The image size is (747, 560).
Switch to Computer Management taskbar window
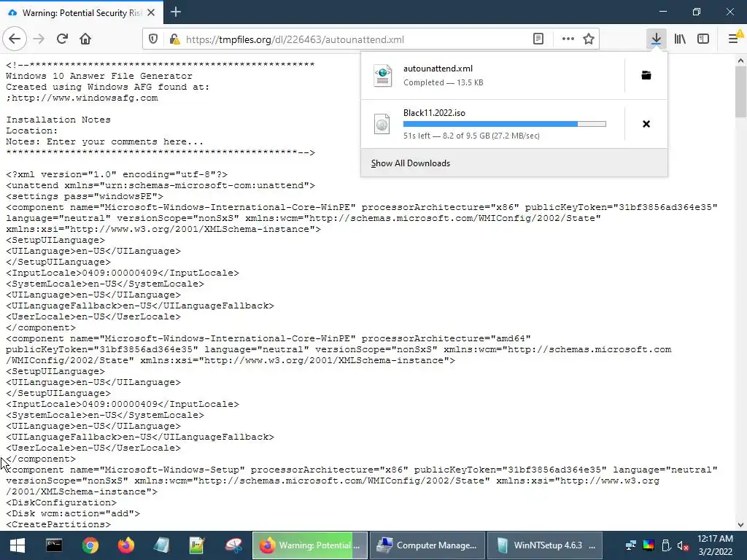point(427,545)
